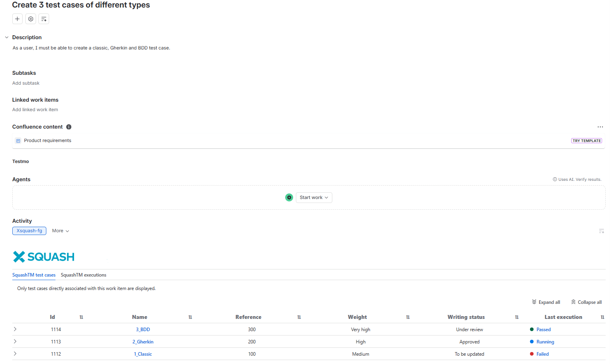Screen dimensions: 610x364
Task: Open the Confluence content info icon
Action: click(69, 127)
